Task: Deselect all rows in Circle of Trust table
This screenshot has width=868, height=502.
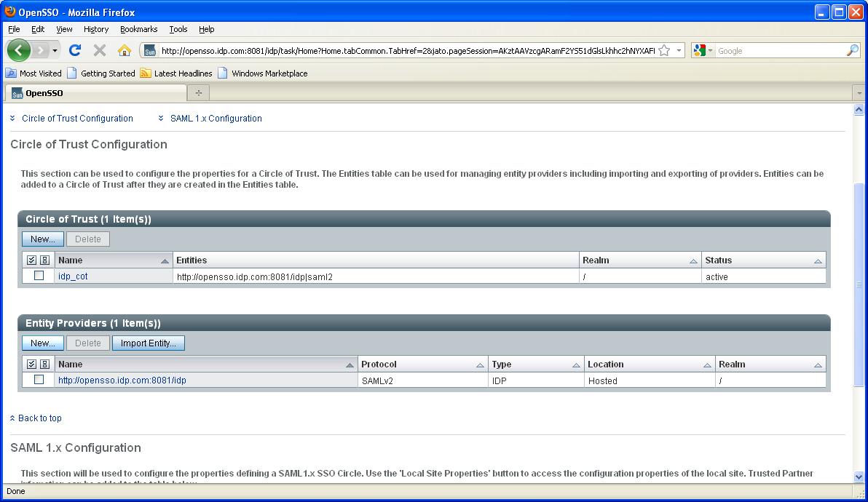Action: pyautogui.click(x=45, y=260)
